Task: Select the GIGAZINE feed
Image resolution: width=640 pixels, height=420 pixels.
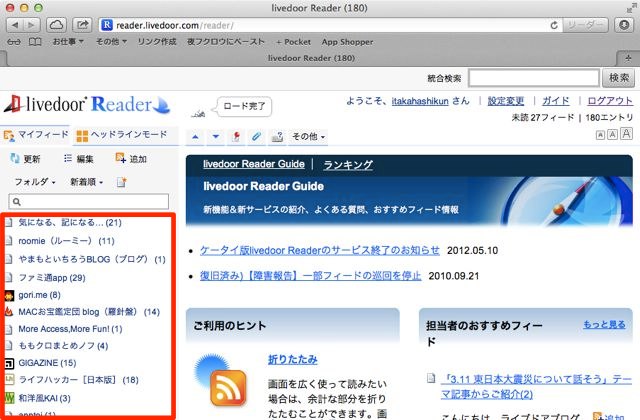Action: 47,363
